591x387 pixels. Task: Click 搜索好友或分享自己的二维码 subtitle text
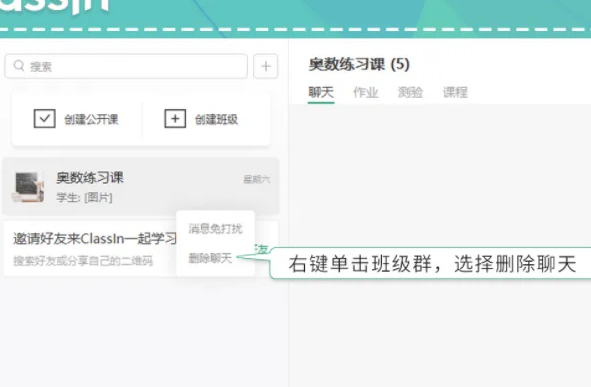click(x=83, y=261)
